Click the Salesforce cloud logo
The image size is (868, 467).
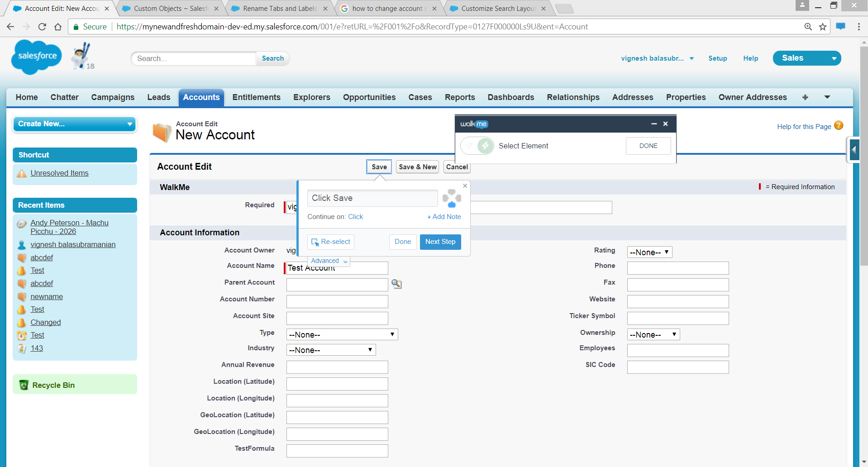tap(37, 57)
